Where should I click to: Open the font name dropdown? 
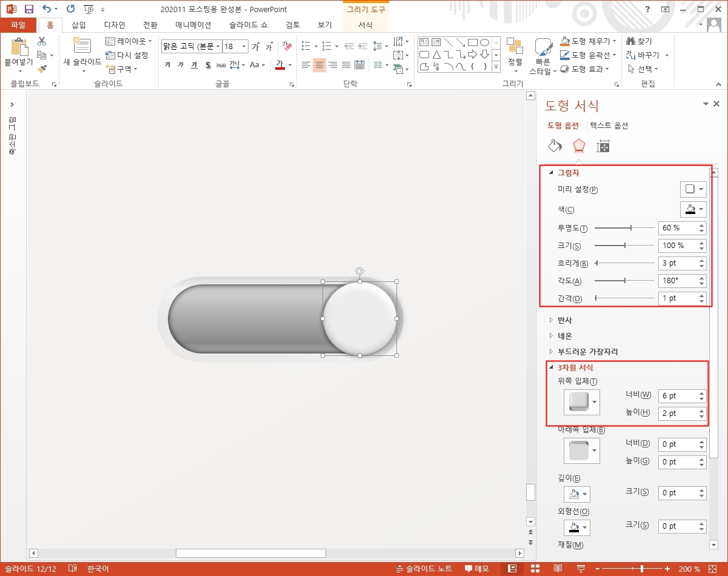pyautogui.click(x=218, y=47)
